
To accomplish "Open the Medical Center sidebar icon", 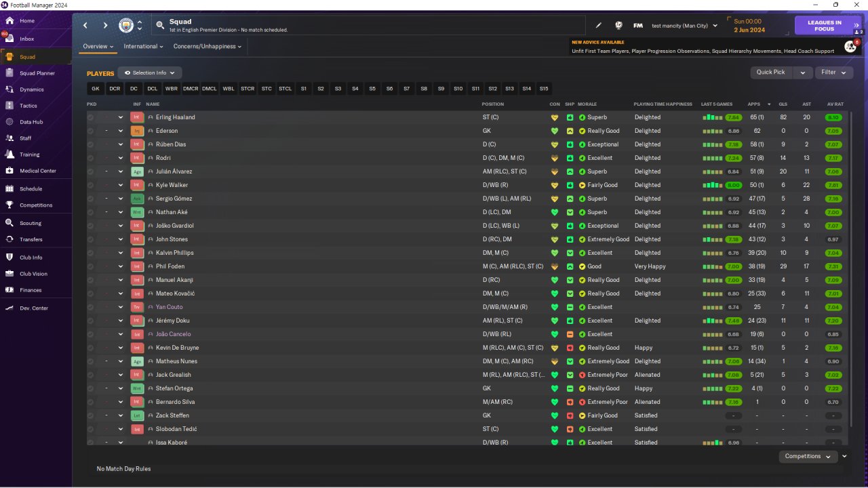I will pyautogui.click(x=9, y=171).
